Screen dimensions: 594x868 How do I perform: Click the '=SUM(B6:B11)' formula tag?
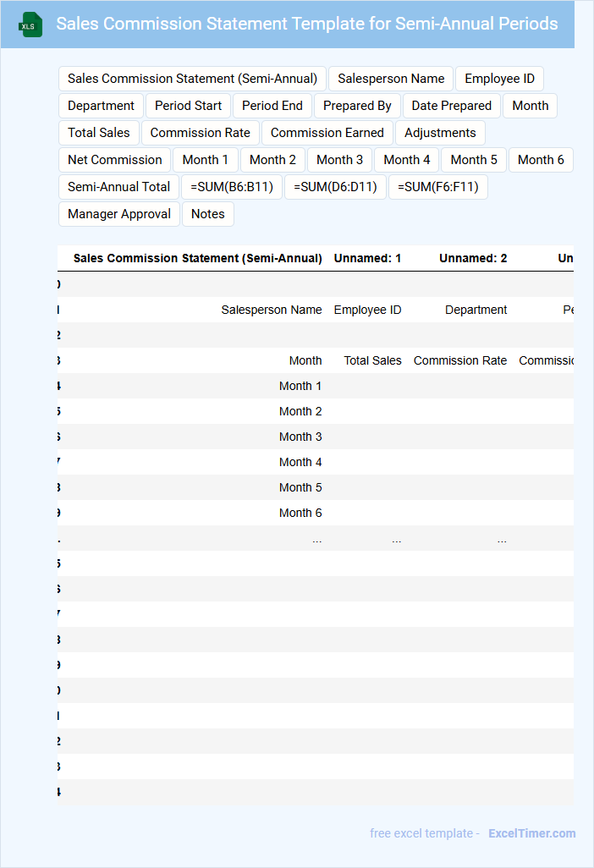231,187
